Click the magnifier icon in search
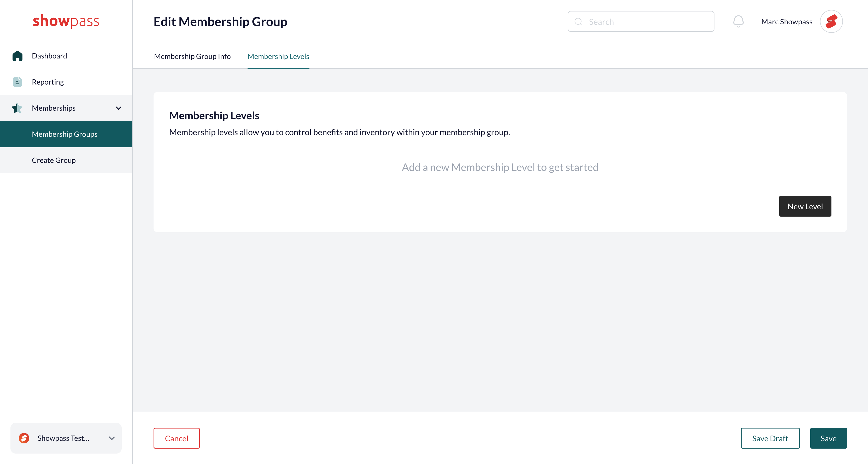 [x=578, y=22]
